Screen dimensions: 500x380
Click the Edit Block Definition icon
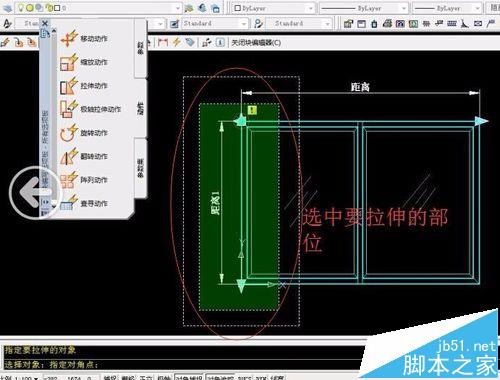pos(5,42)
